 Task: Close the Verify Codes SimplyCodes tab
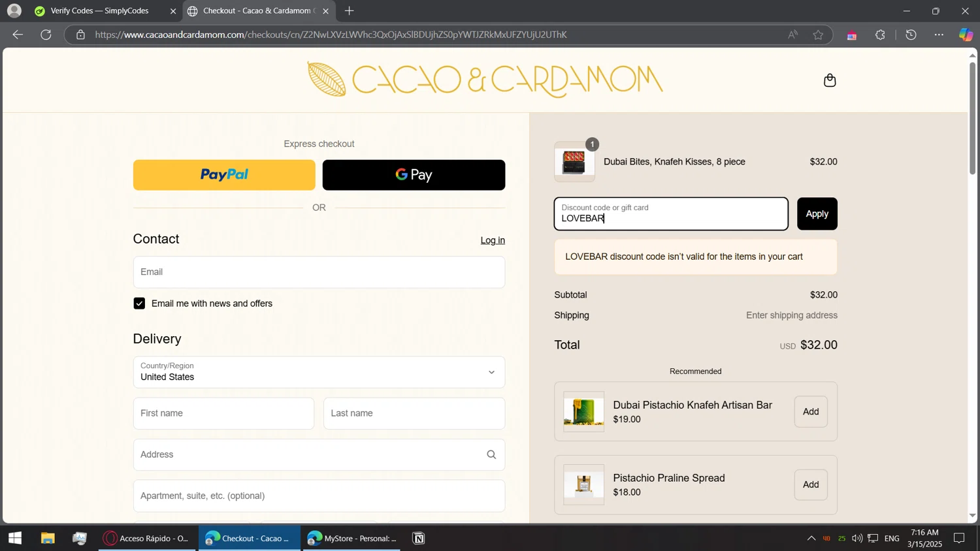coord(173,11)
